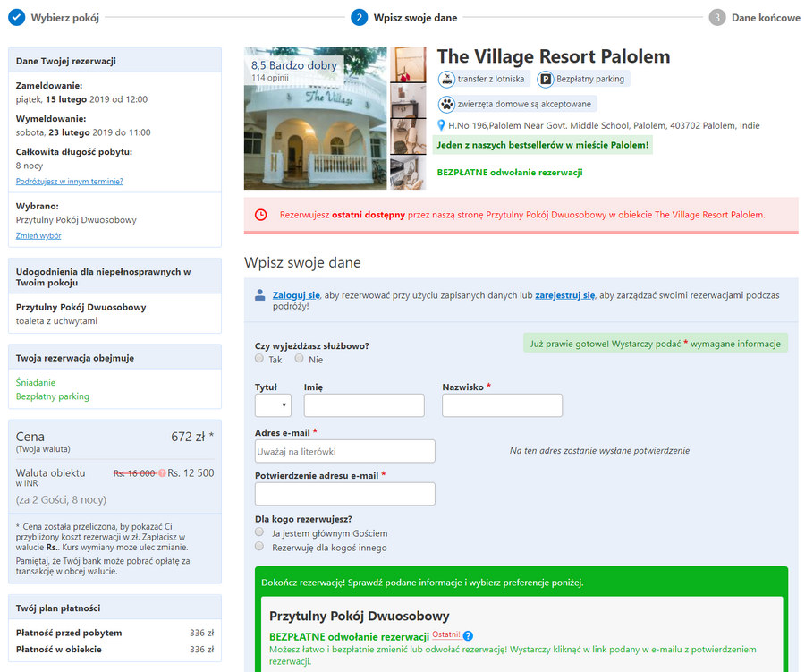This screenshot has height=672, width=805.
Task: Select Tak for business travel
Action: tap(259, 359)
